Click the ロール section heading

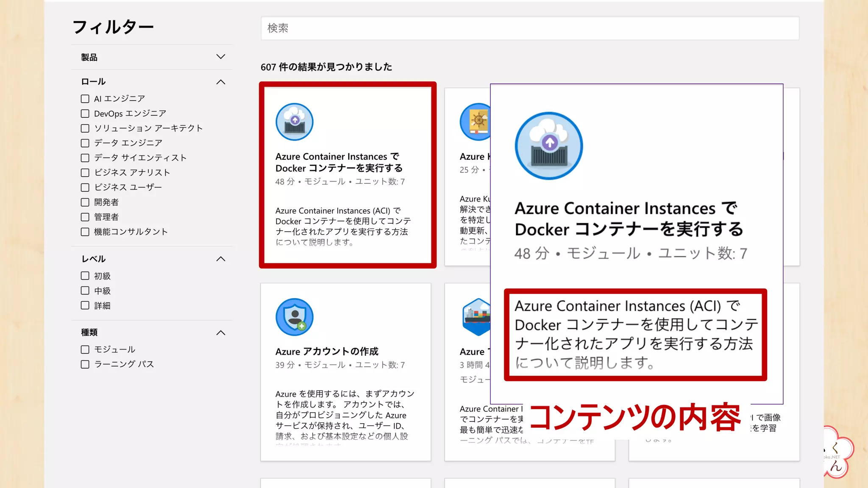[x=93, y=82]
